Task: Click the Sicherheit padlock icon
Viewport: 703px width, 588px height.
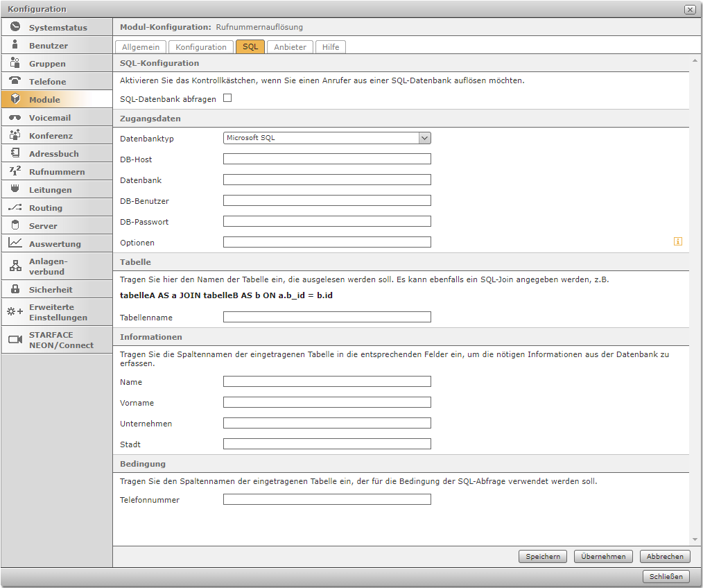Action: point(15,289)
